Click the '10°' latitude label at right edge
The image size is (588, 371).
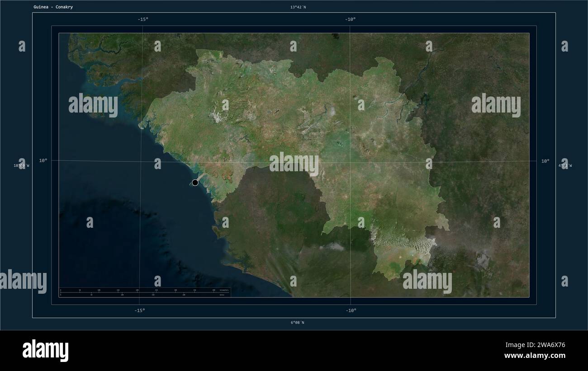click(545, 161)
